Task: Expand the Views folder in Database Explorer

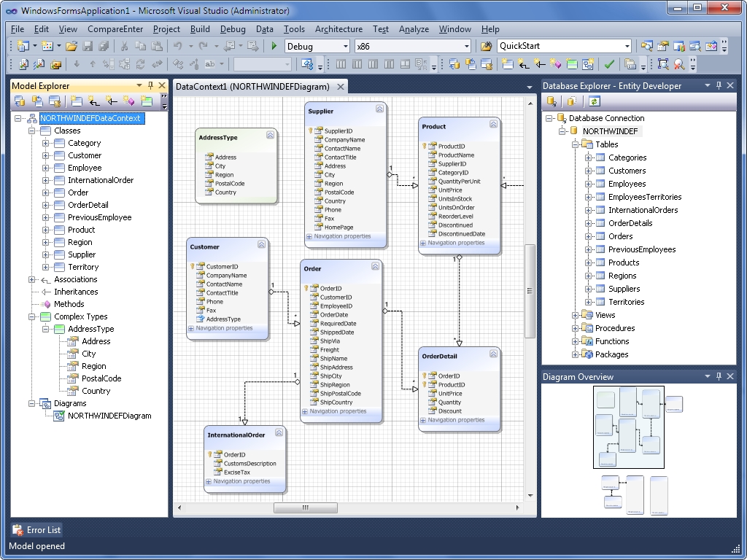Action: (x=575, y=315)
